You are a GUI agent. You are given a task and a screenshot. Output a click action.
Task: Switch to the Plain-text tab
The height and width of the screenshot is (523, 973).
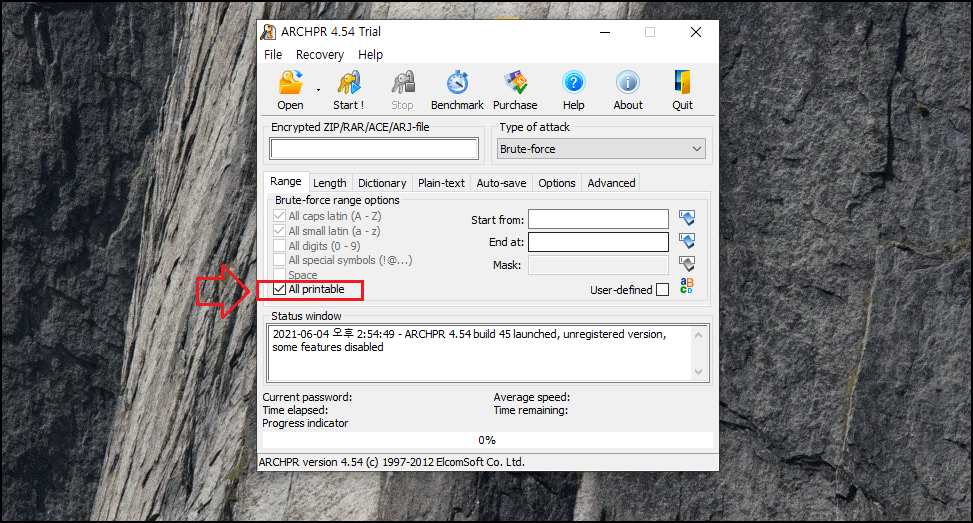tap(441, 183)
